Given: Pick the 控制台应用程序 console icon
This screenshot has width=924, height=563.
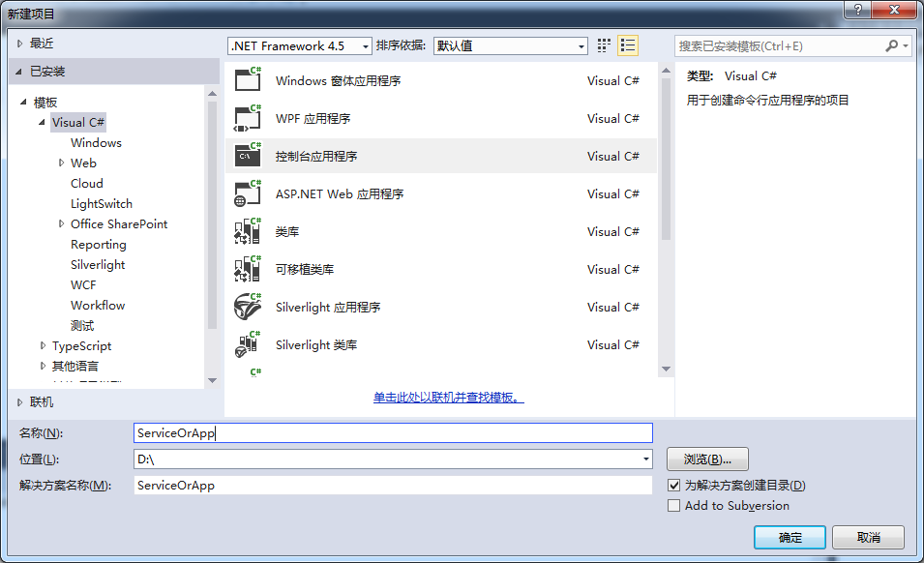Looking at the screenshot, I should click(248, 156).
